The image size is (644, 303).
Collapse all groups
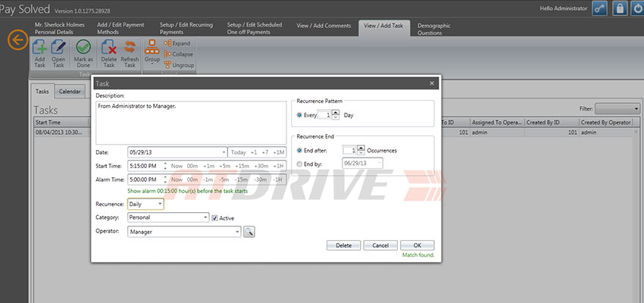178,55
